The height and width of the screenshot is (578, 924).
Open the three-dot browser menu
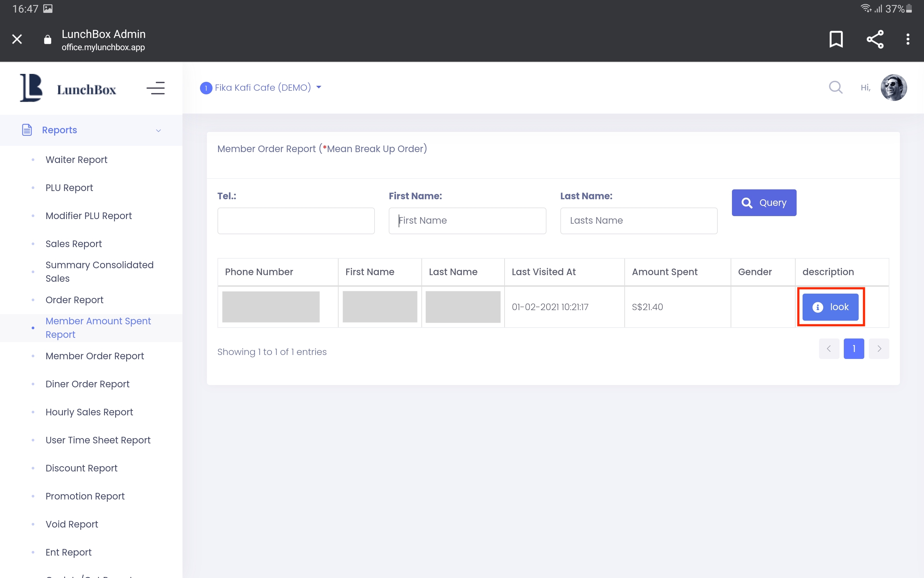click(907, 39)
